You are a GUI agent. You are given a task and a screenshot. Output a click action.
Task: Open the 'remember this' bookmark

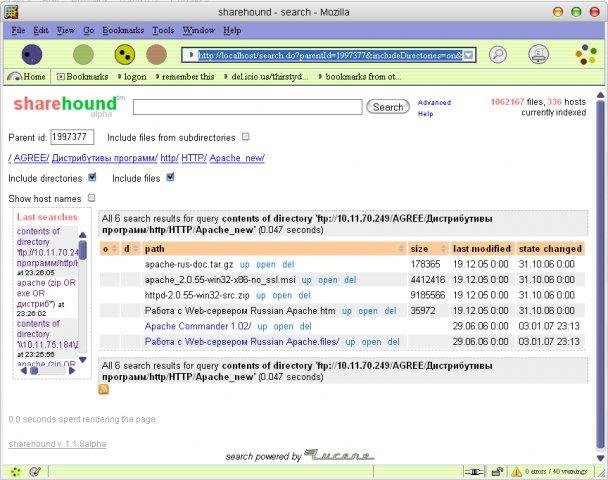point(185,77)
